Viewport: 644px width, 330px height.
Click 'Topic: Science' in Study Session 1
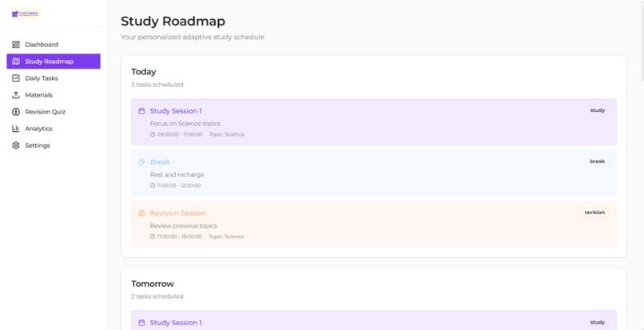coord(227,134)
